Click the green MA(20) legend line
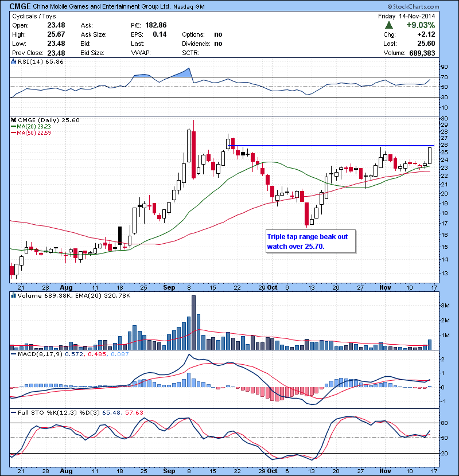The height and width of the screenshot is (476, 459). pyautogui.click(x=14, y=127)
